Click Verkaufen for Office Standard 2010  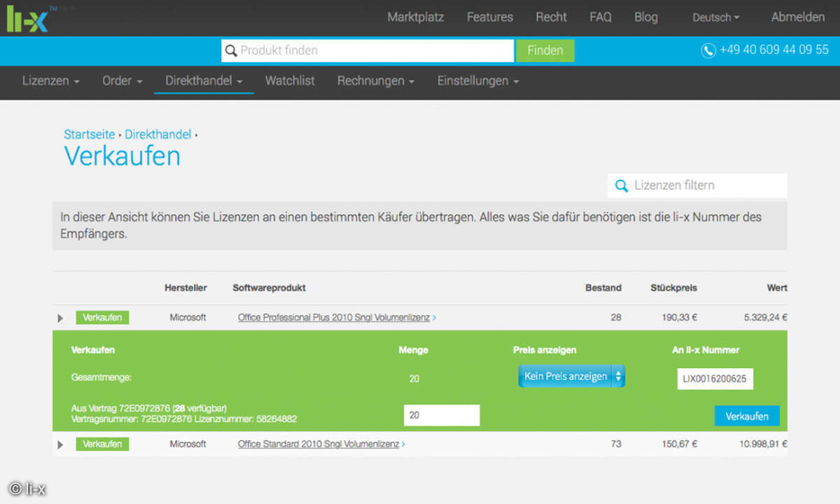click(x=102, y=444)
